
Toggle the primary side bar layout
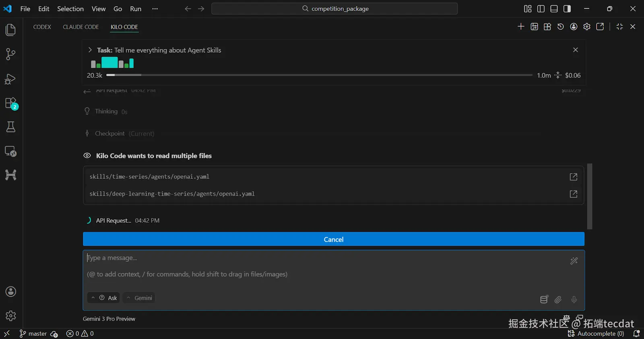point(541,9)
